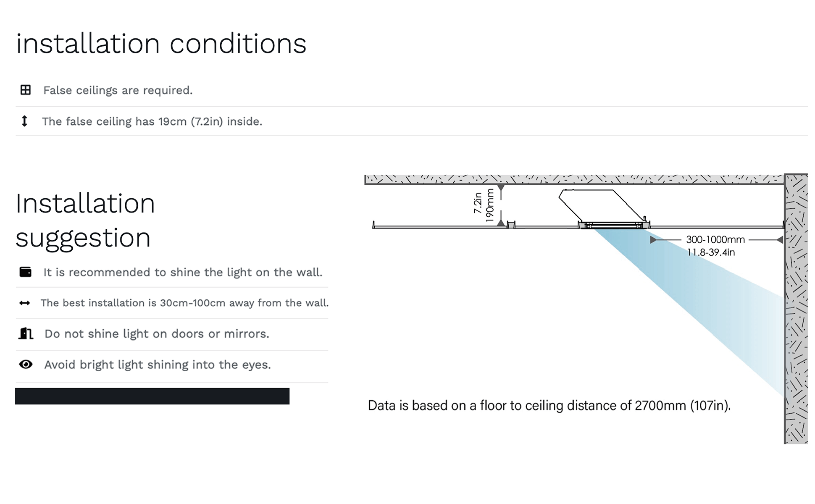Click the eye icon beside bright light warning
This screenshot has width=815, height=504.
(x=26, y=364)
